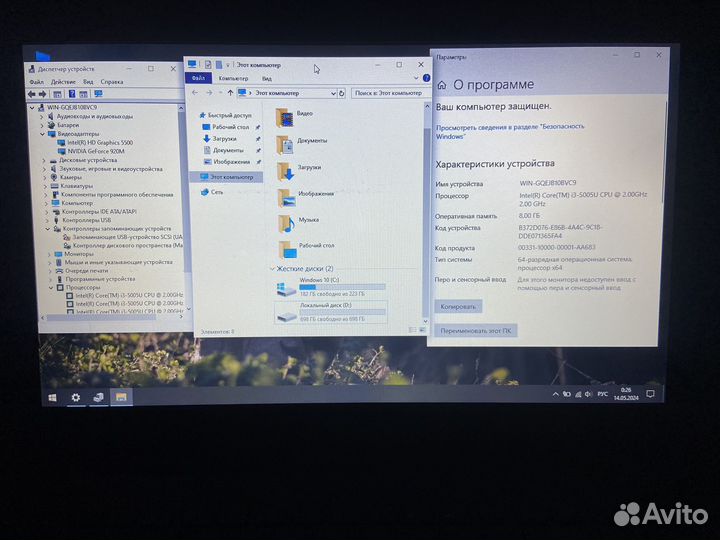The height and width of the screenshot is (540, 720).
Task: Select root node WIN-GQEJ810BVC9
Action: (x=72, y=107)
